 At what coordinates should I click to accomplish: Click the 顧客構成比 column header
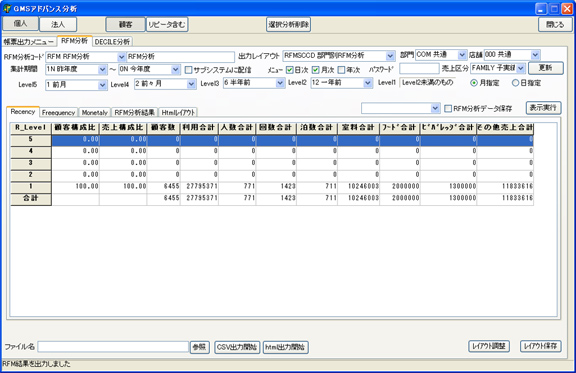pyautogui.click(x=75, y=128)
